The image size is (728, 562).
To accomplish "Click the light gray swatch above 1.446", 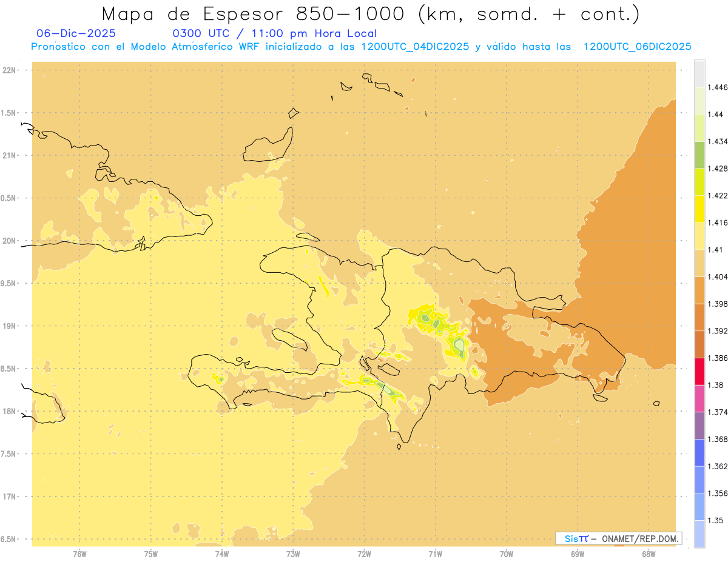I will (699, 73).
